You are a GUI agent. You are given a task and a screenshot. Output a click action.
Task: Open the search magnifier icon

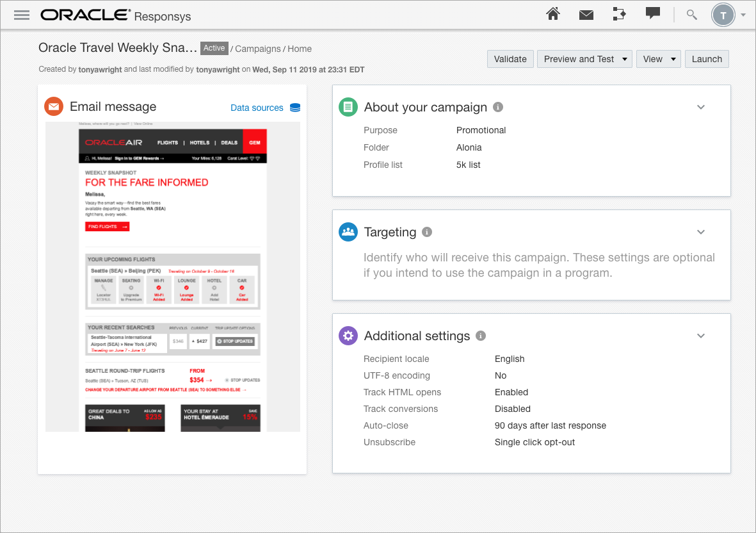(692, 15)
